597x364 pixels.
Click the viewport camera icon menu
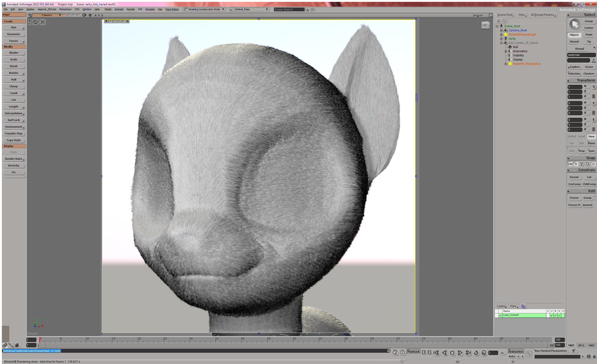coord(84,15)
